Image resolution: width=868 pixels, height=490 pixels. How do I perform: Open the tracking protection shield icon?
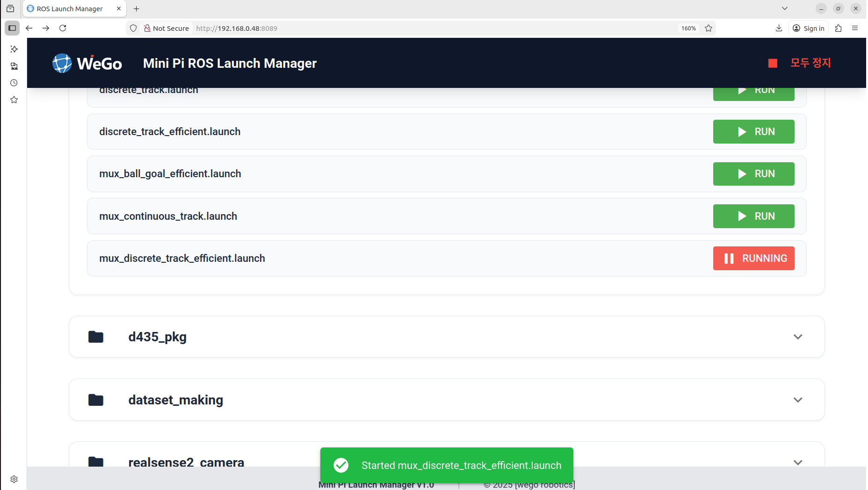tap(133, 28)
